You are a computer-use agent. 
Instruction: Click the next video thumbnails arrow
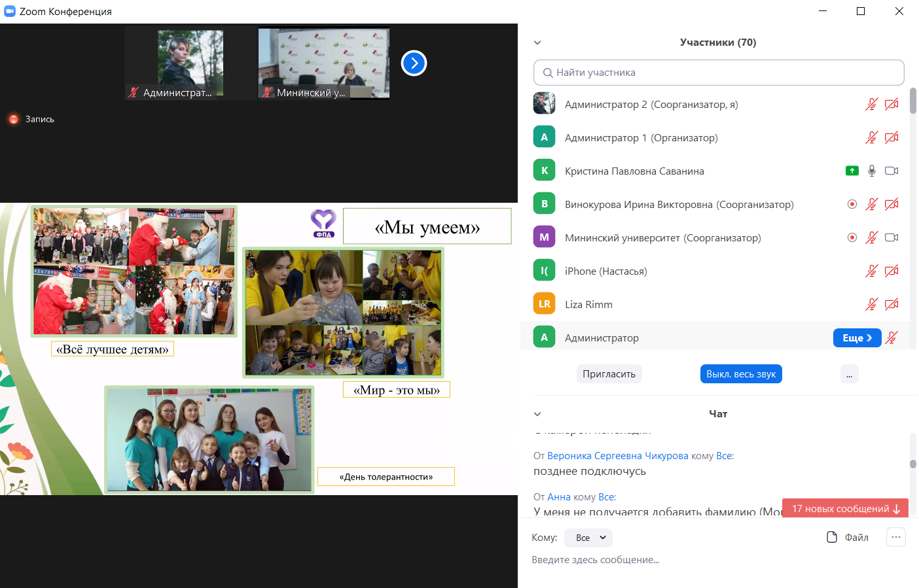414,63
